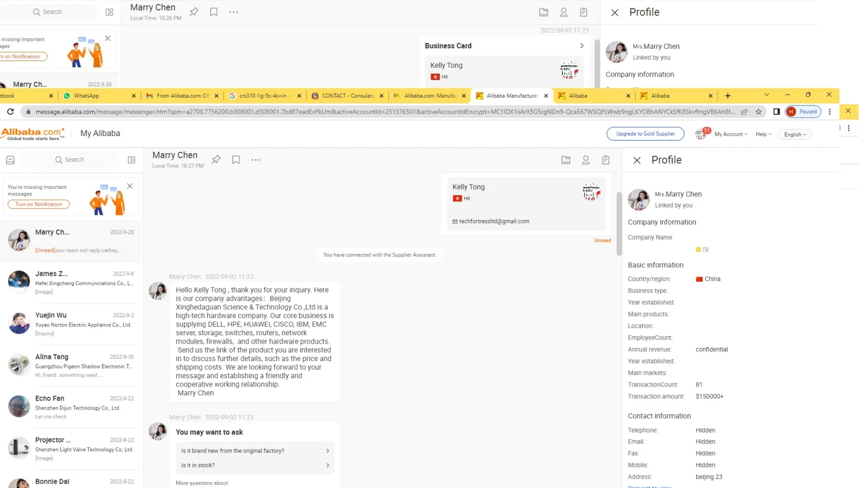Screen dimensions: 868x488
Task: Open the clipboard notes icon in chat header
Action: coord(606,160)
